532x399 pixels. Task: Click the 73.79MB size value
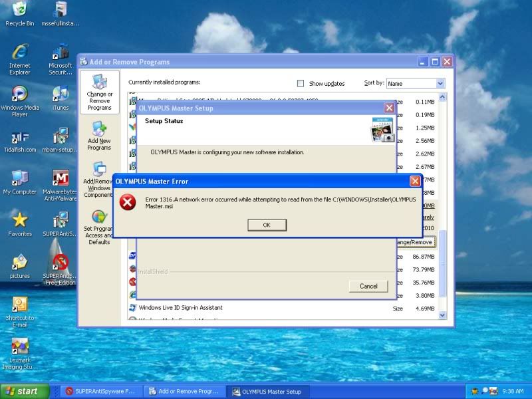[424, 270]
